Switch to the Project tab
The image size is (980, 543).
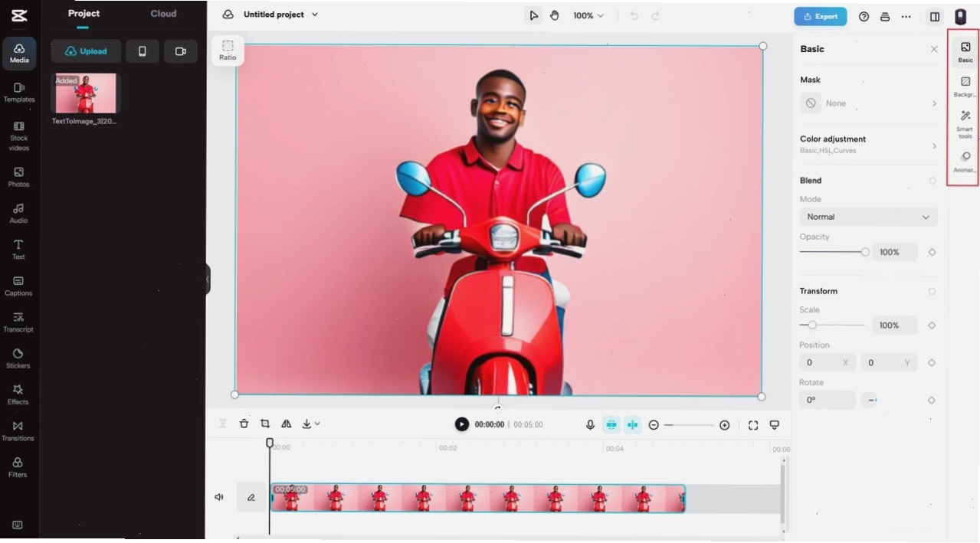pos(84,14)
